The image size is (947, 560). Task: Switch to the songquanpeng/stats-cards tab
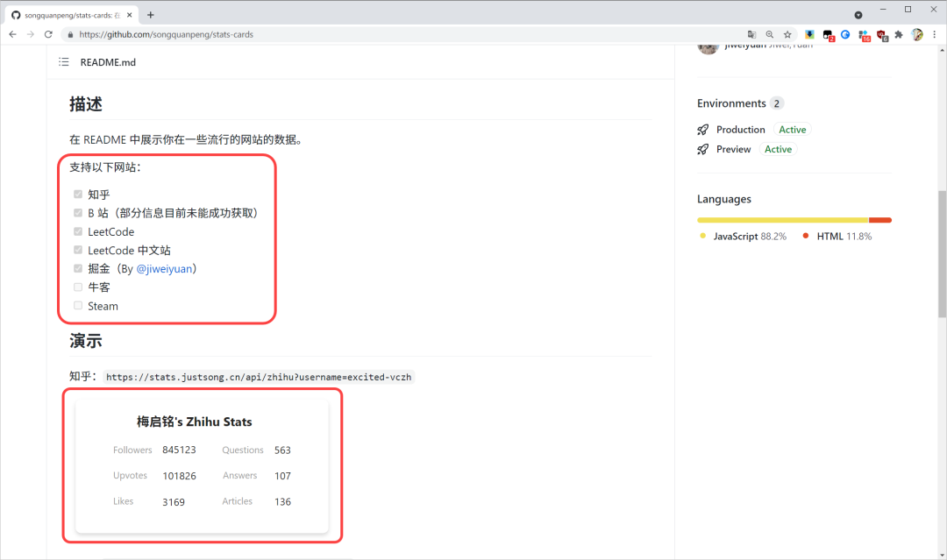72,15
